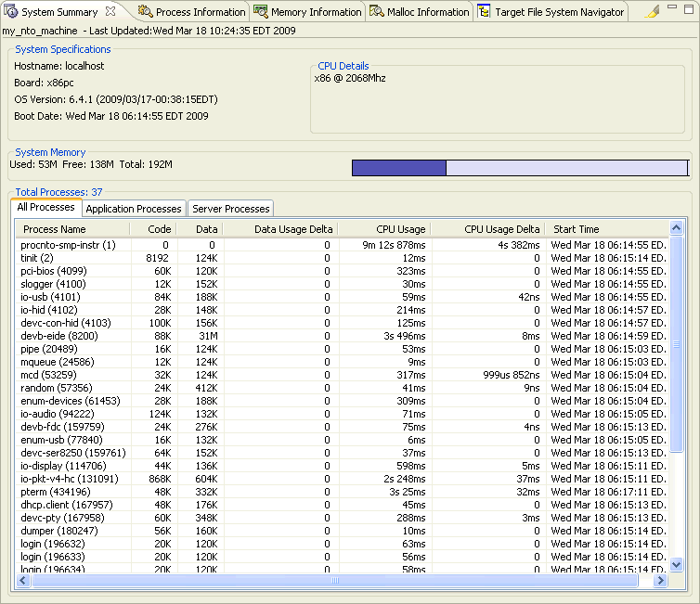The height and width of the screenshot is (604, 700).
Task: Click the Process Information magnifier icon
Action: (145, 12)
